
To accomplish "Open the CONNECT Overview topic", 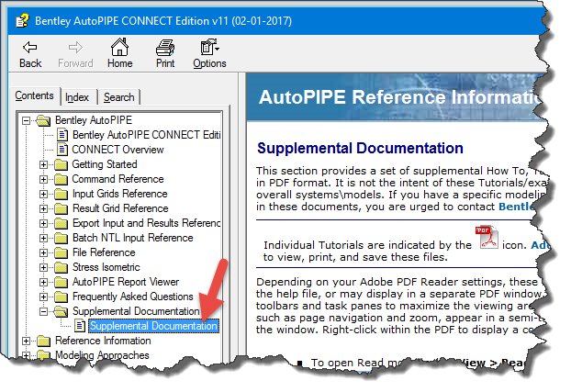I will pyautogui.click(x=118, y=150).
